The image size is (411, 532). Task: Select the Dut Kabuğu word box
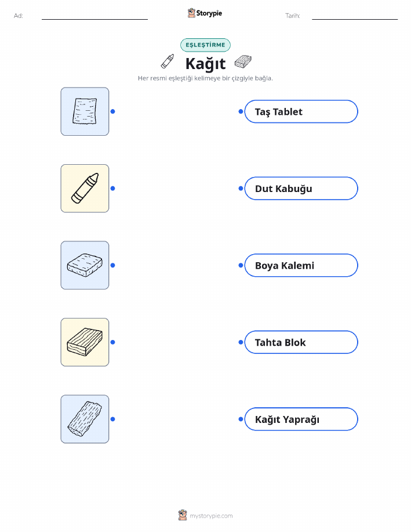tap(301, 189)
